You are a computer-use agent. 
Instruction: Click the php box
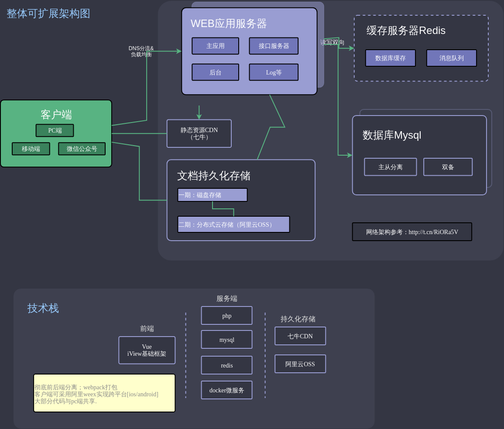tap(226, 316)
